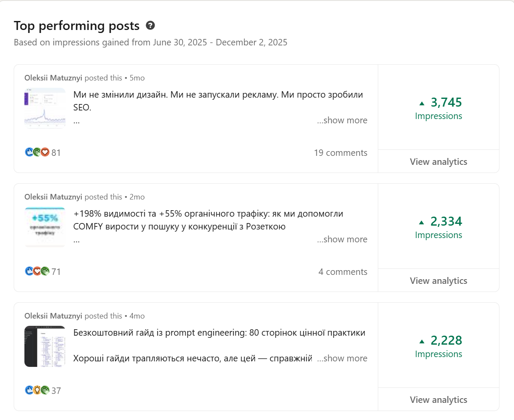This screenshot has height=420, width=514.
Task: Expand the SEO post via show more
Action: pos(342,120)
